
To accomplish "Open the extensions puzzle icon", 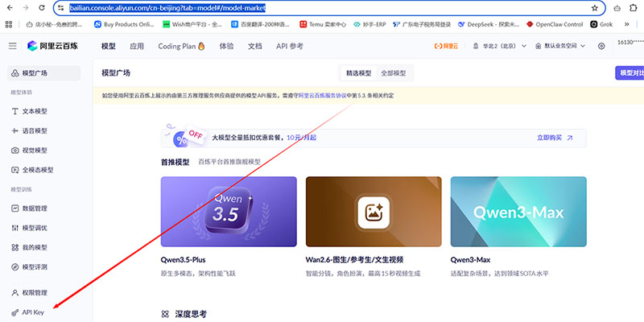I will pyautogui.click(x=633, y=8).
